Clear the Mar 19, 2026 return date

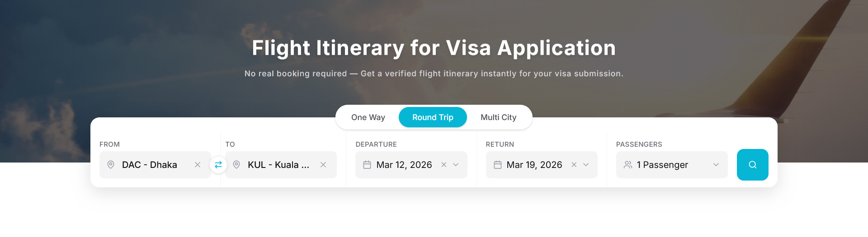point(574,165)
